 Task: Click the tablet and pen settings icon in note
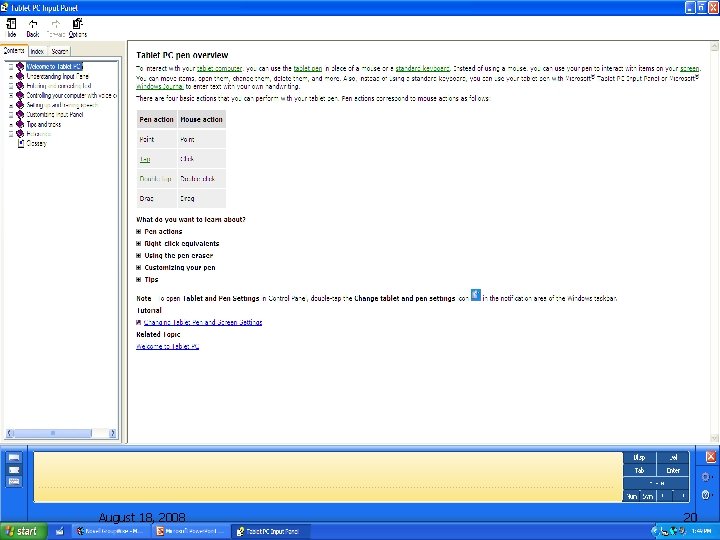(476, 295)
